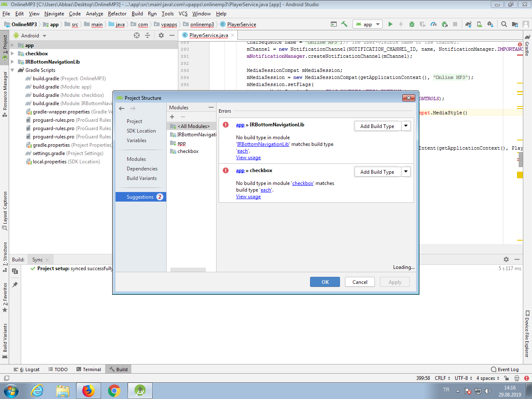This screenshot has width=532, height=399.
Task: Close the PlayerService.java editor tab
Action: 233,35
